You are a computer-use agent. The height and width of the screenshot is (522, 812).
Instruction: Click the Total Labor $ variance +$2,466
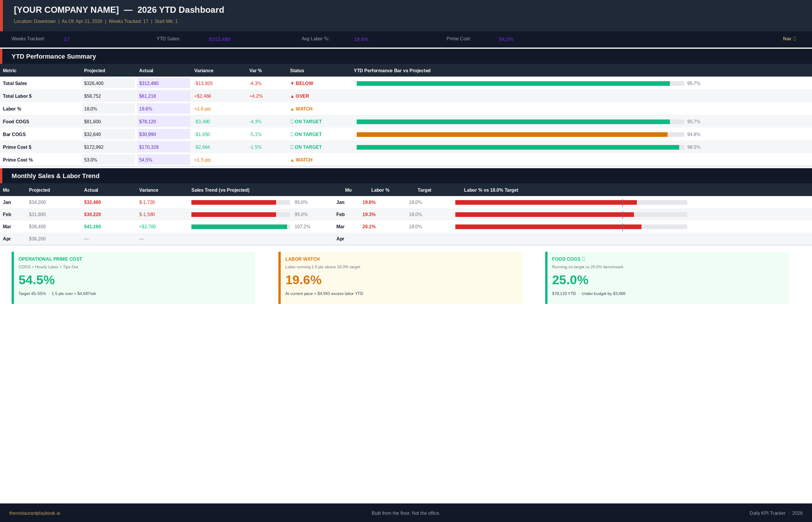point(203,96)
